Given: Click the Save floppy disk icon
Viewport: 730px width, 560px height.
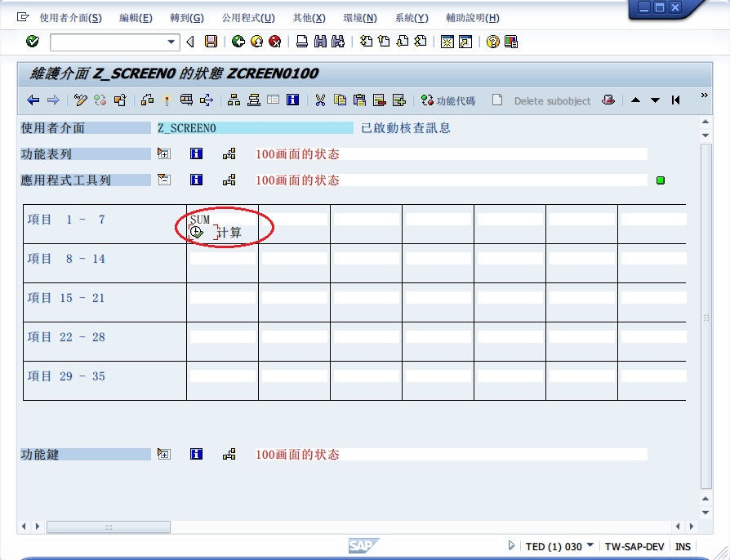Looking at the screenshot, I should pyautogui.click(x=211, y=42).
